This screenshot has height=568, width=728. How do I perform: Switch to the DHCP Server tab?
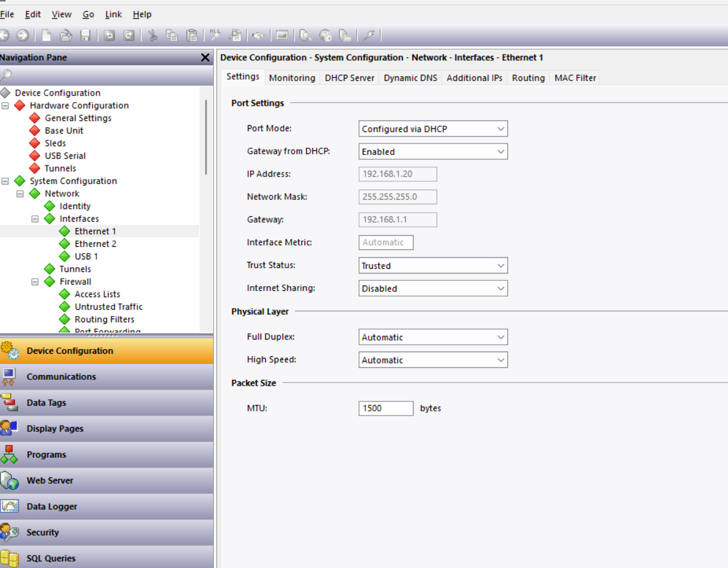(x=349, y=78)
